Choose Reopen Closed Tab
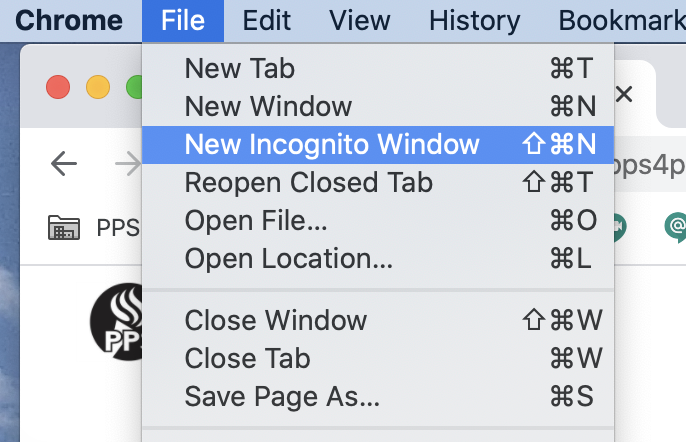Screen dimensions: 686x442 point(378,182)
